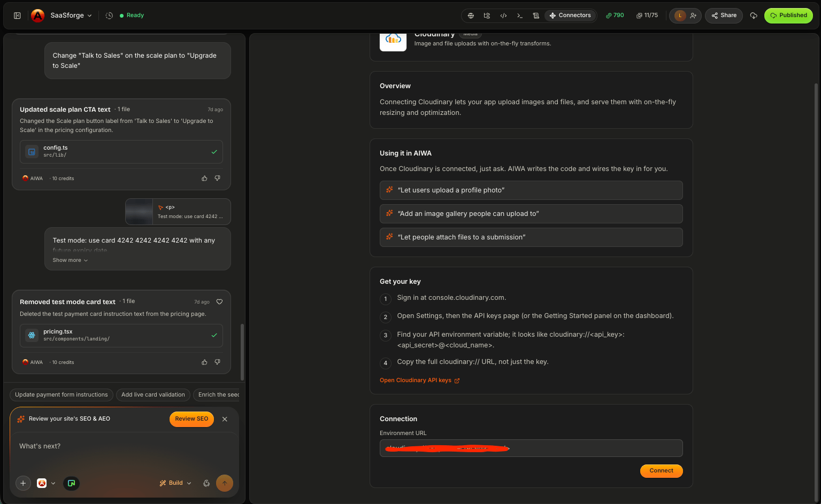Dismiss the Review SEO banner
Viewport: 821px width, 504px height.
(x=225, y=419)
